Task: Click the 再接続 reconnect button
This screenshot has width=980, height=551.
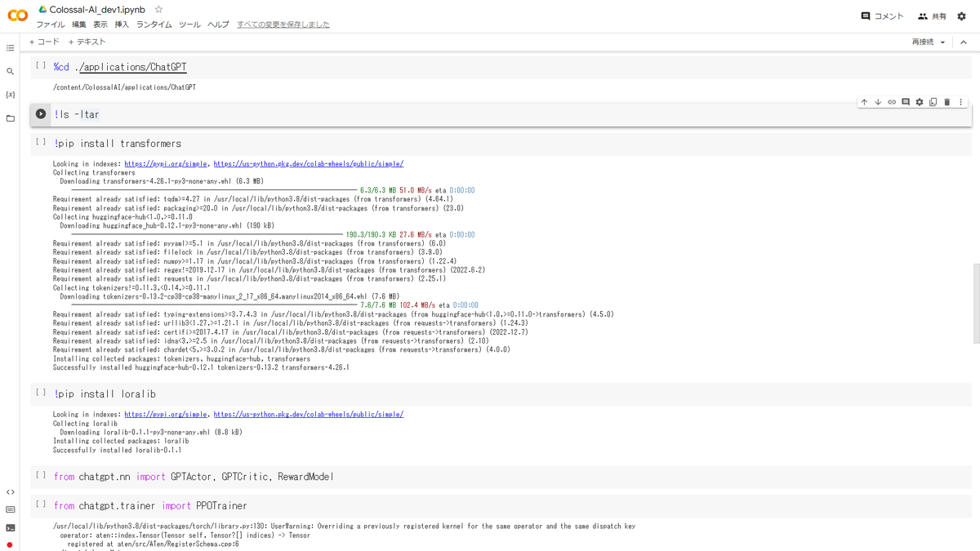Action: tap(923, 42)
